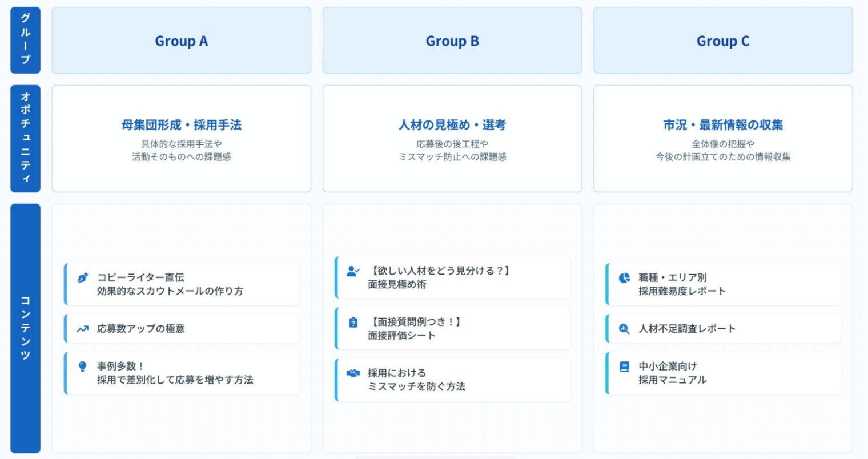Image resolution: width=868 pixels, height=459 pixels.
Task: Open the 人材の見極め・選考 opportunity card
Action: click(x=452, y=139)
